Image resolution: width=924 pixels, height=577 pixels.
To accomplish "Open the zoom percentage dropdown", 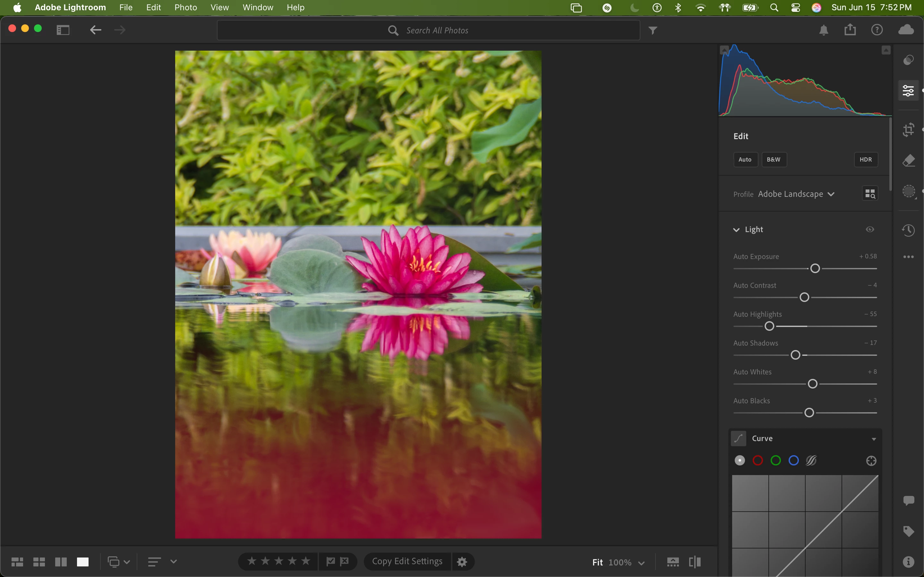I will pyautogui.click(x=641, y=563).
